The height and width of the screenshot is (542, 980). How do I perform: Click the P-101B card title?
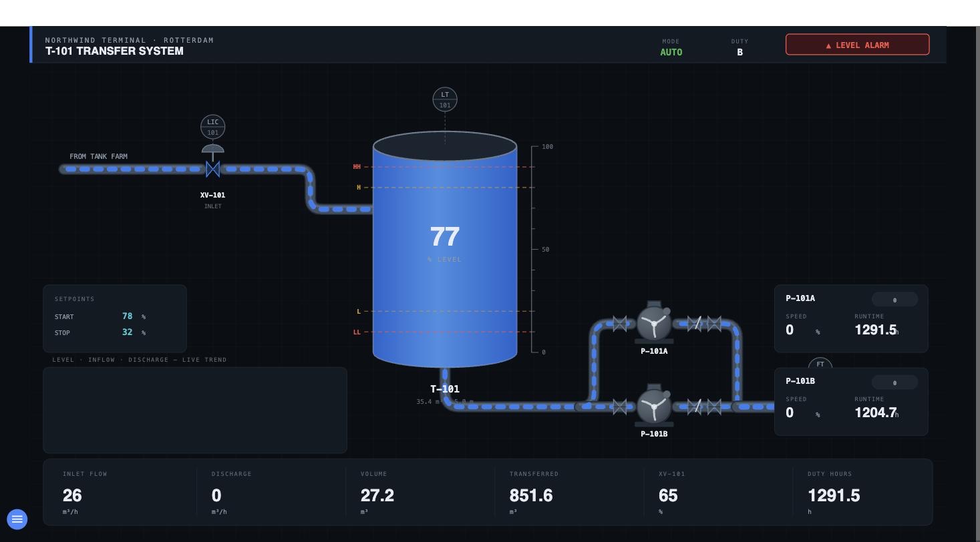tap(800, 381)
